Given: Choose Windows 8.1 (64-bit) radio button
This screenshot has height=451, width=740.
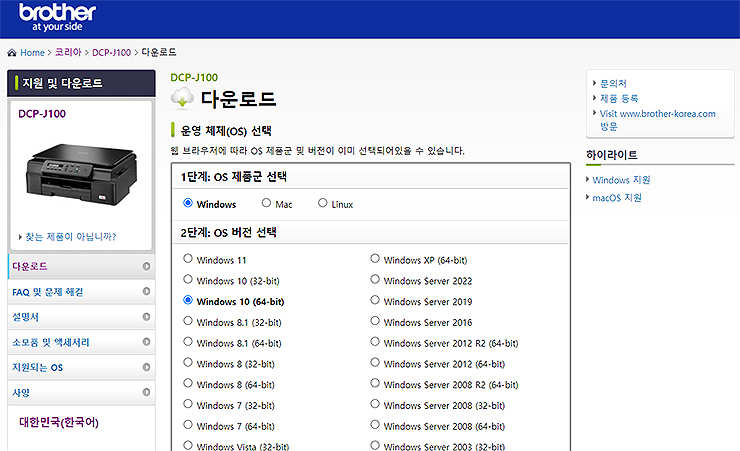Looking at the screenshot, I should click(188, 342).
